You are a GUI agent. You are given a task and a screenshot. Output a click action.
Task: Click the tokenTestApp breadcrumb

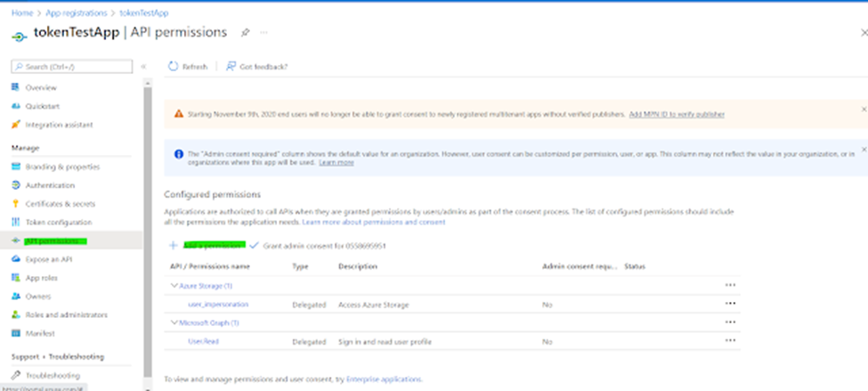point(144,12)
